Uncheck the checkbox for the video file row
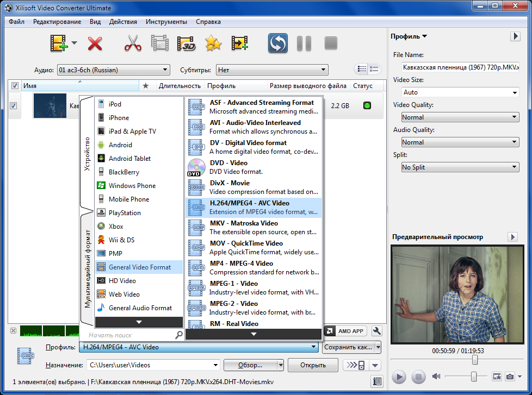 (x=13, y=106)
